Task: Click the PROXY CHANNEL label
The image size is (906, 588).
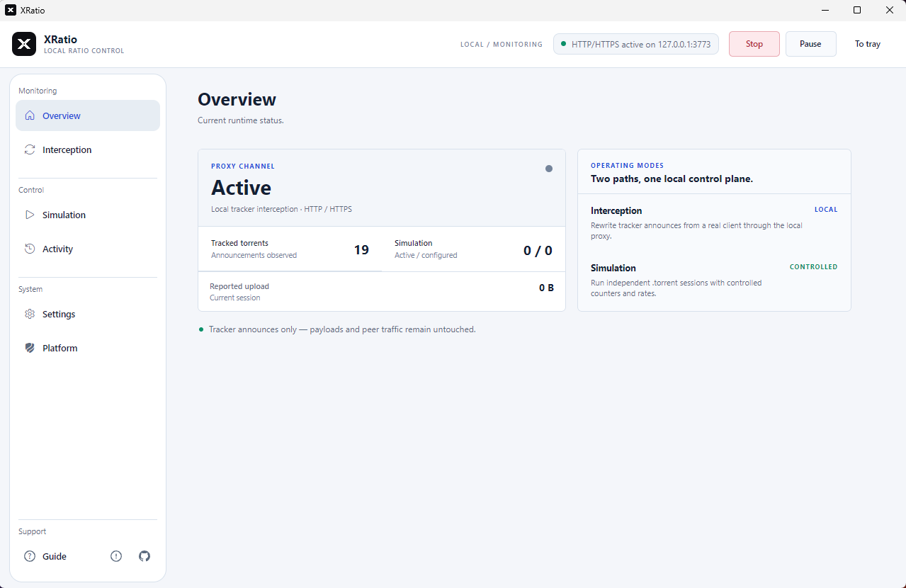Action: [x=243, y=166]
